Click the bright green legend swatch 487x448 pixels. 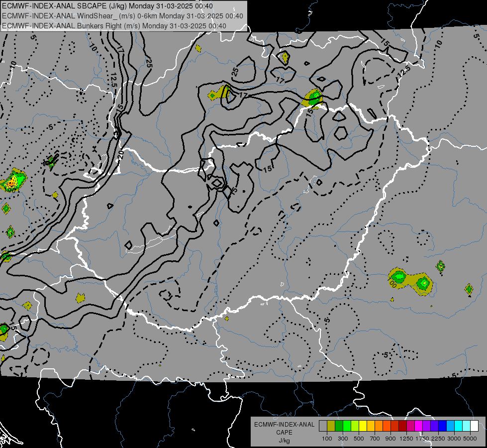347,426
